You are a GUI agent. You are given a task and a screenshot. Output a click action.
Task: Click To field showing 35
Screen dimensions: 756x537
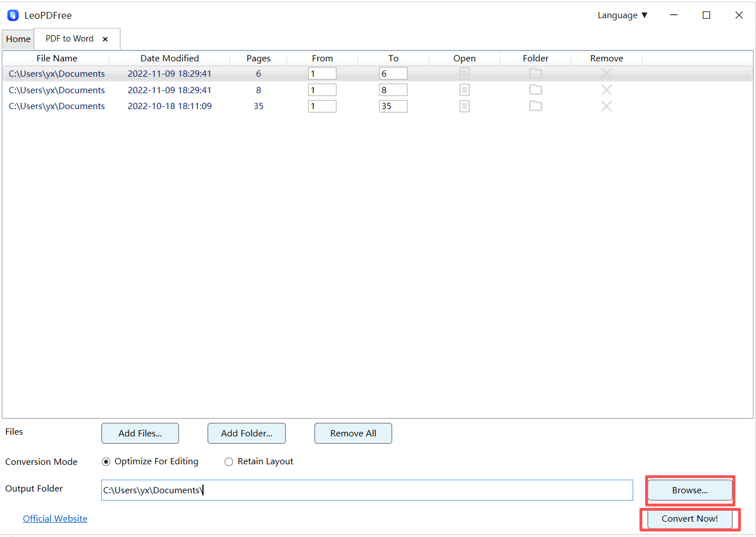click(x=393, y=106)
